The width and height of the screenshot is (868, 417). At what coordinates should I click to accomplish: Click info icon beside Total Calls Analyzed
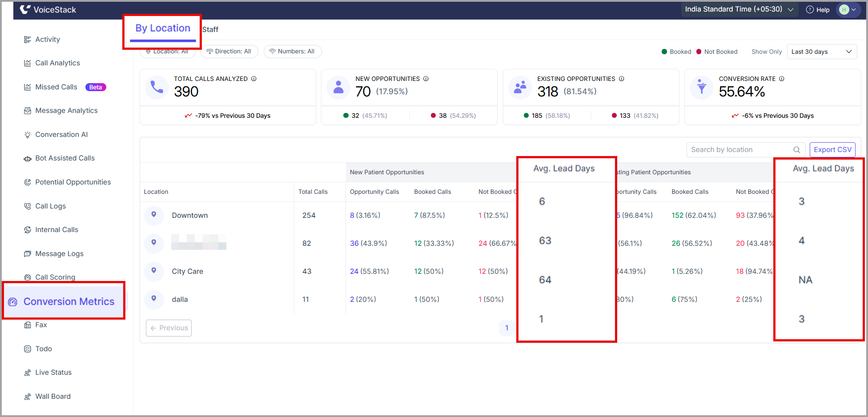(x=254, y=79)
